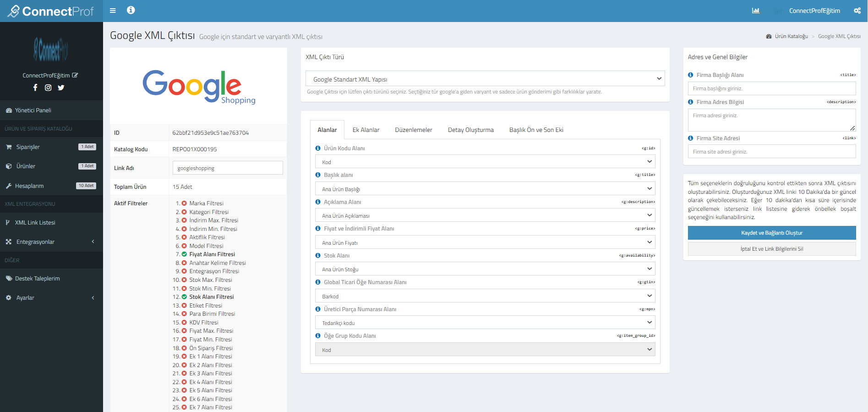Click info icon beside Açıklama Alanı
Image resolution: width=868 pixels, height=412 pixels.
(318, 202)
